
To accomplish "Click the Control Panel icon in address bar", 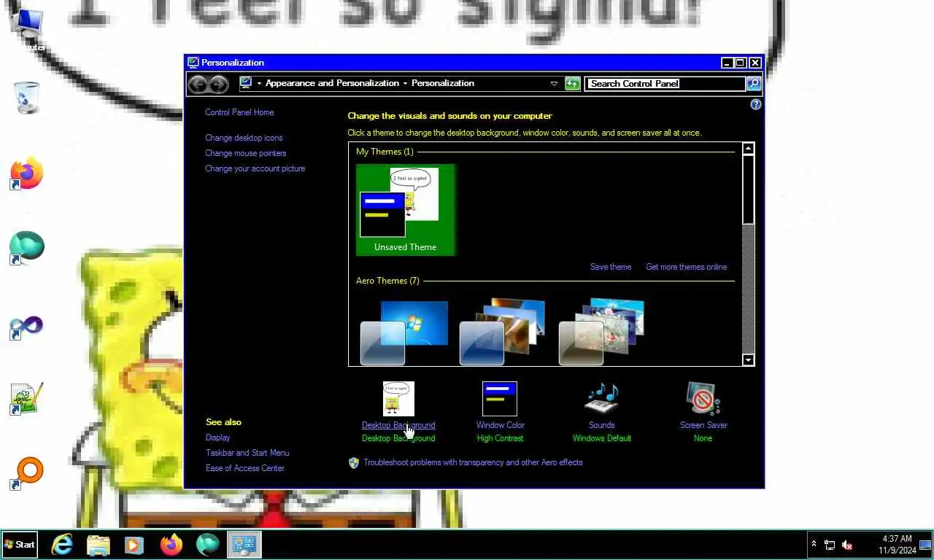I will 246,82.
